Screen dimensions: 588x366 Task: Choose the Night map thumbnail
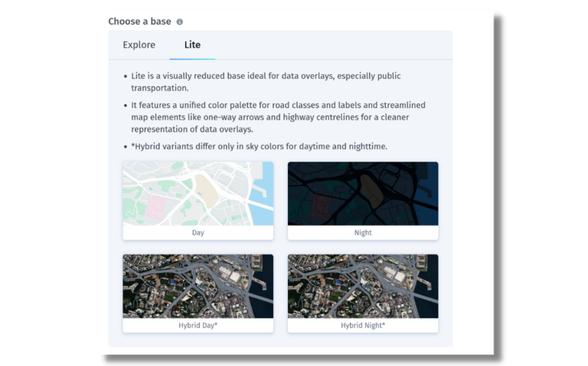pyautogui.click(x=363, y=194)
